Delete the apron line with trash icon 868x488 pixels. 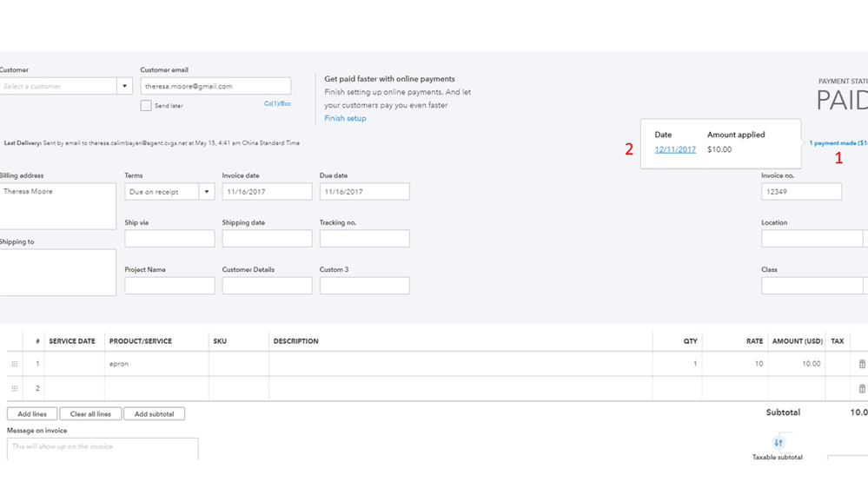862,364
